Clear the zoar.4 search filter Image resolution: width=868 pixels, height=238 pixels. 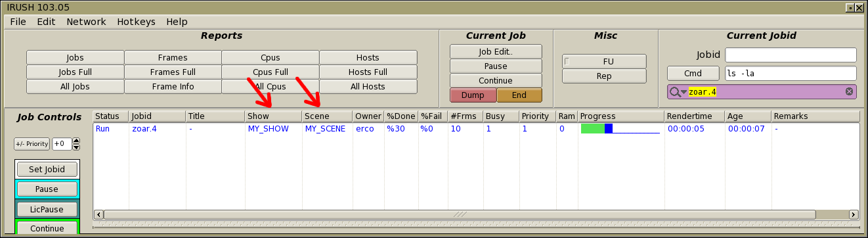click(x=849, y=91)
